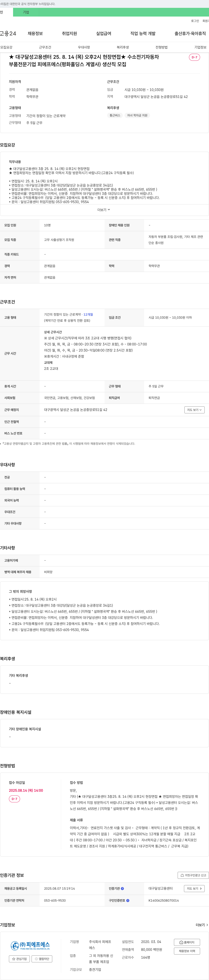Click the 로그인 link
Viewport: 209px width, 980px height.
(195, 21)
